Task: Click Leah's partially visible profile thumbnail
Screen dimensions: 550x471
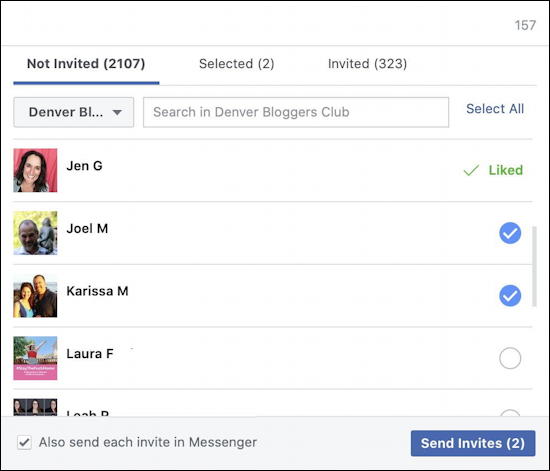Action: coord(35,407)
